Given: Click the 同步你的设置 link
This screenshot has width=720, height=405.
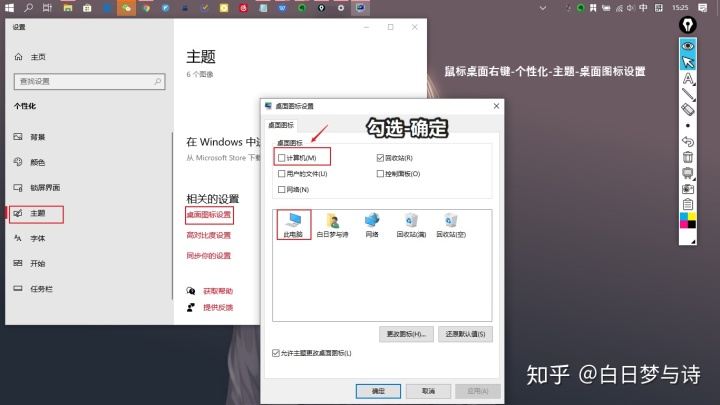Looking at the screenshot, I should pos(209,256).
